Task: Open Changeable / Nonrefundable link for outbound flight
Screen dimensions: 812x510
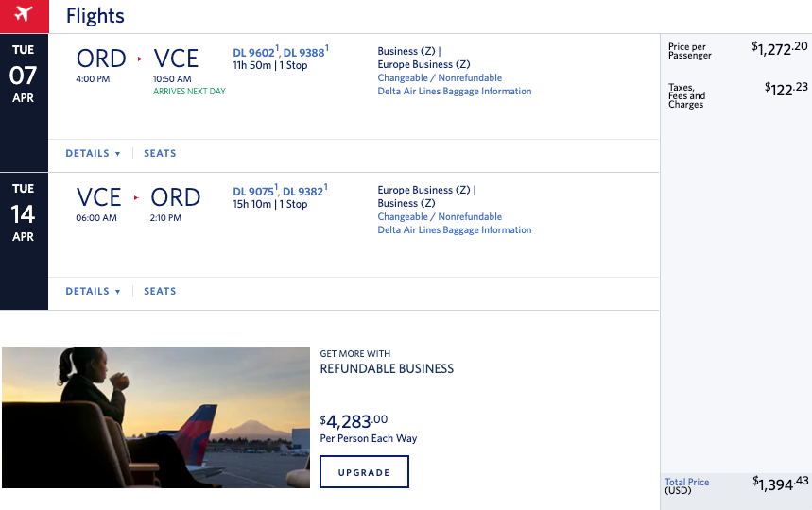Action: tap(440, 78)
